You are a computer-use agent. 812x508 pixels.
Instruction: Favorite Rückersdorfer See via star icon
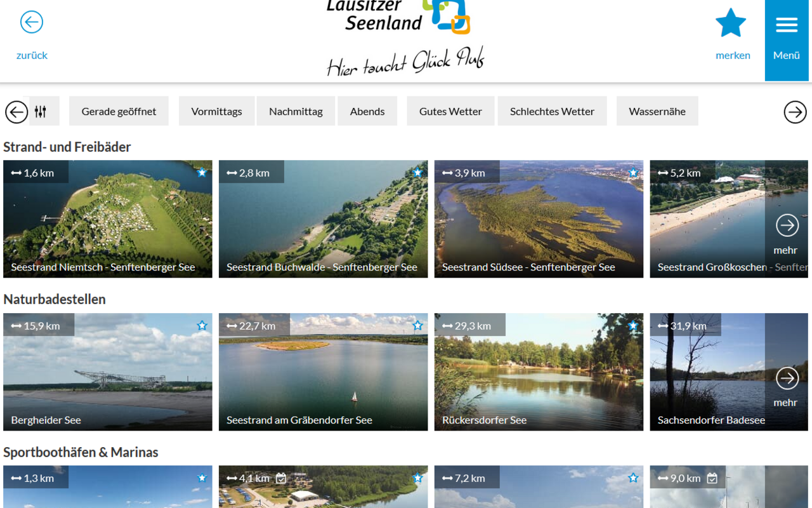pyautogui.click(x=633, y=326)
